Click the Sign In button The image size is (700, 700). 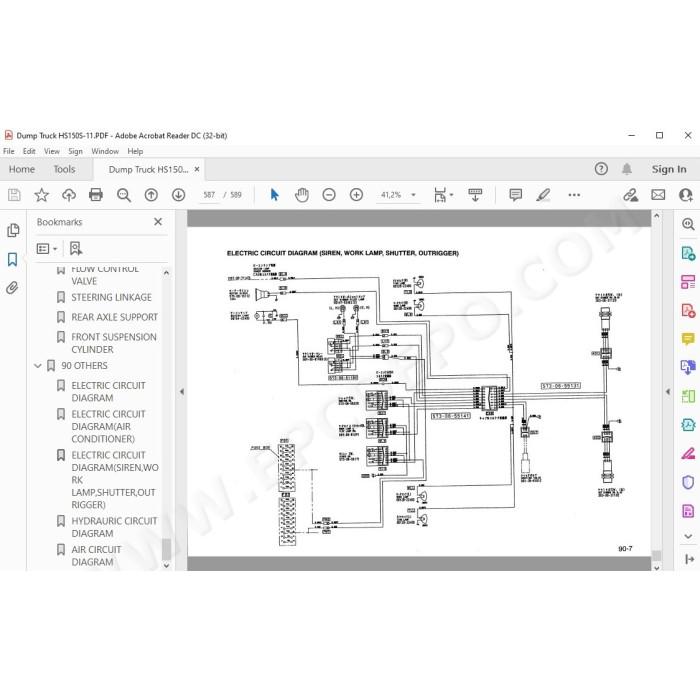[x=669, y=169]
